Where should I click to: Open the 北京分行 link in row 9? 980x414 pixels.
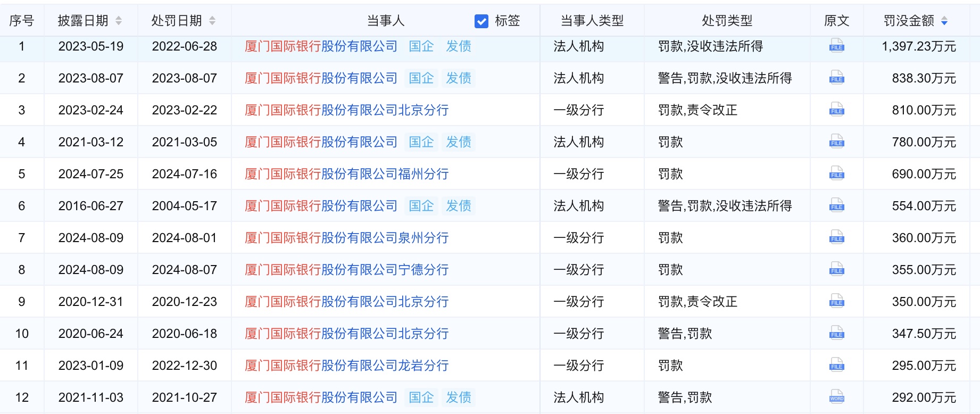346,302
